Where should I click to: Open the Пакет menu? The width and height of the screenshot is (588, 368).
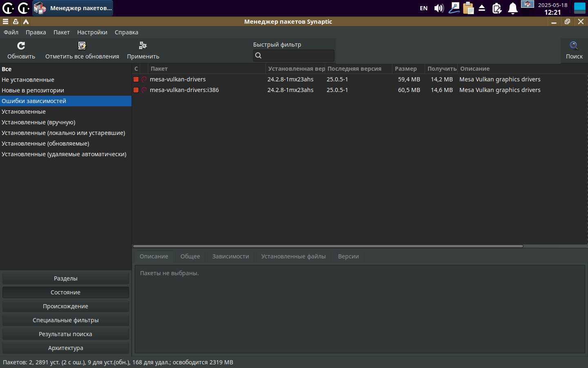62,32
